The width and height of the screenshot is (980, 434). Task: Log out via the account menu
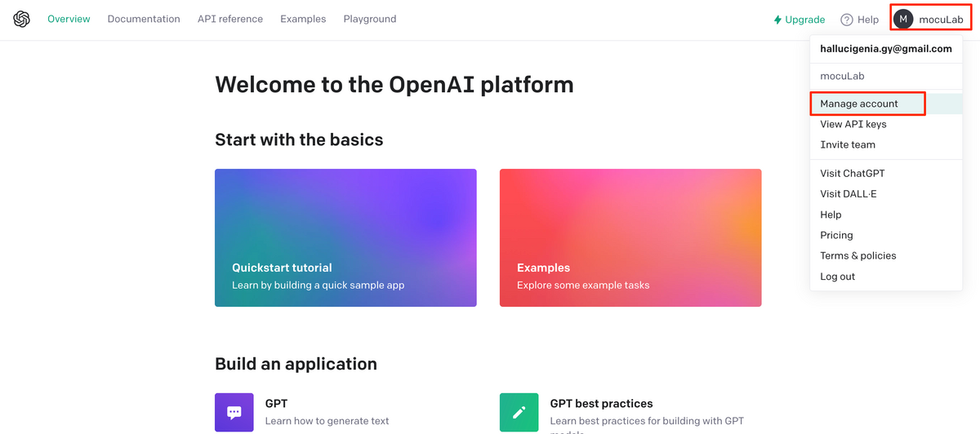[x=886, y=277]
